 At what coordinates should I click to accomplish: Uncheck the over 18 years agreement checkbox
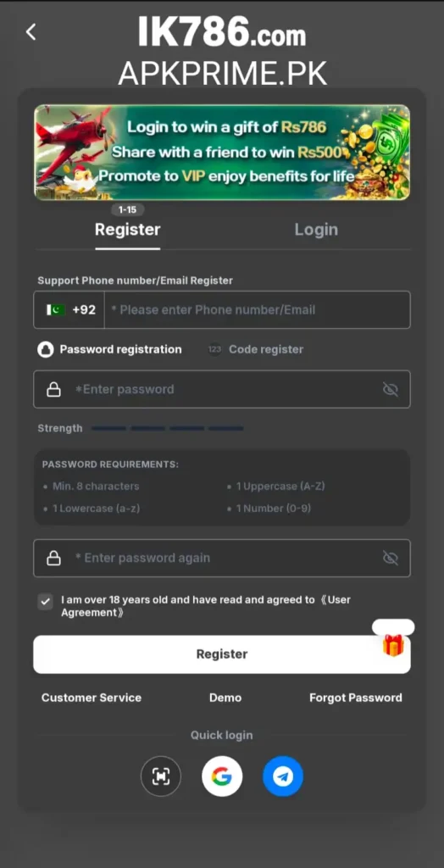pyautogui.click(x=46, y=602)
